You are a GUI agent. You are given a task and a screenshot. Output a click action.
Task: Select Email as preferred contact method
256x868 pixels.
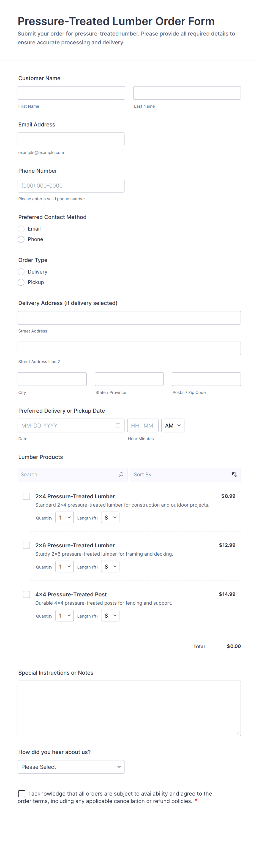click(x=21, y=229)
